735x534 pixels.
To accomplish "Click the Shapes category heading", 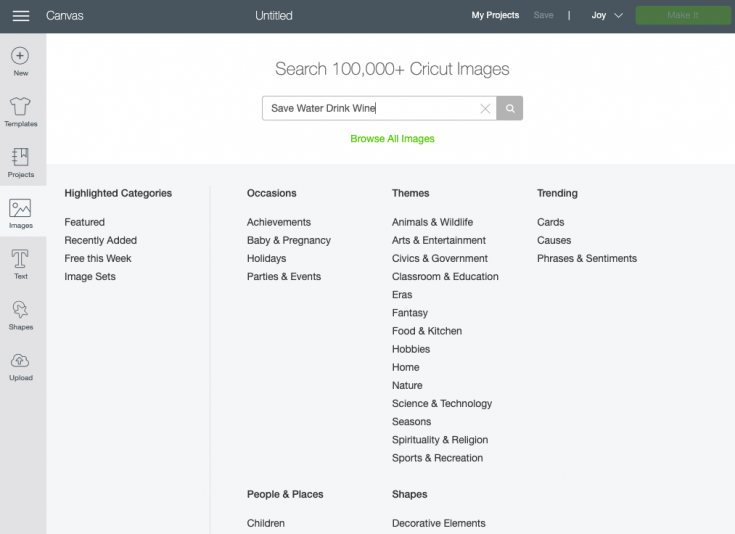I will pos(410,494).
